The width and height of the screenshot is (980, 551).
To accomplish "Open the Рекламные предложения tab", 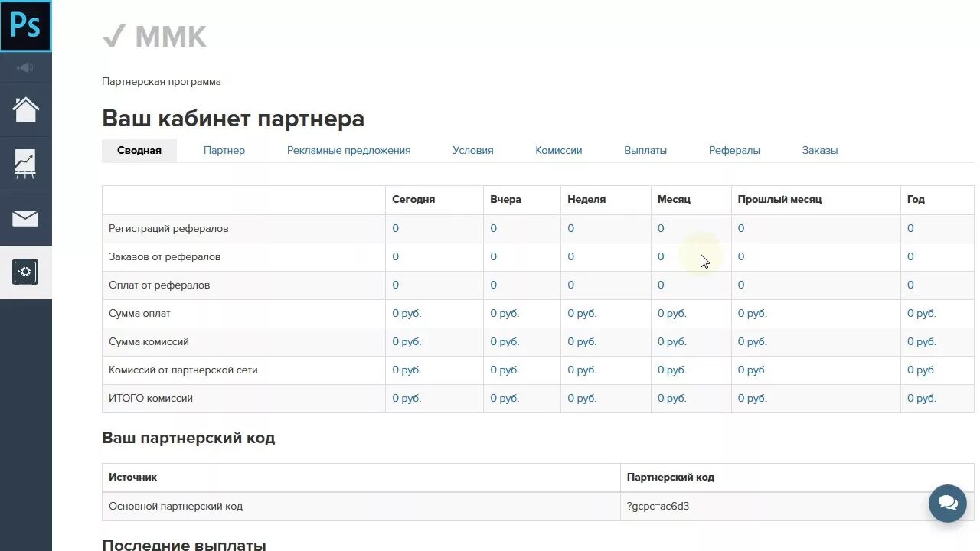I will (348, 150).
